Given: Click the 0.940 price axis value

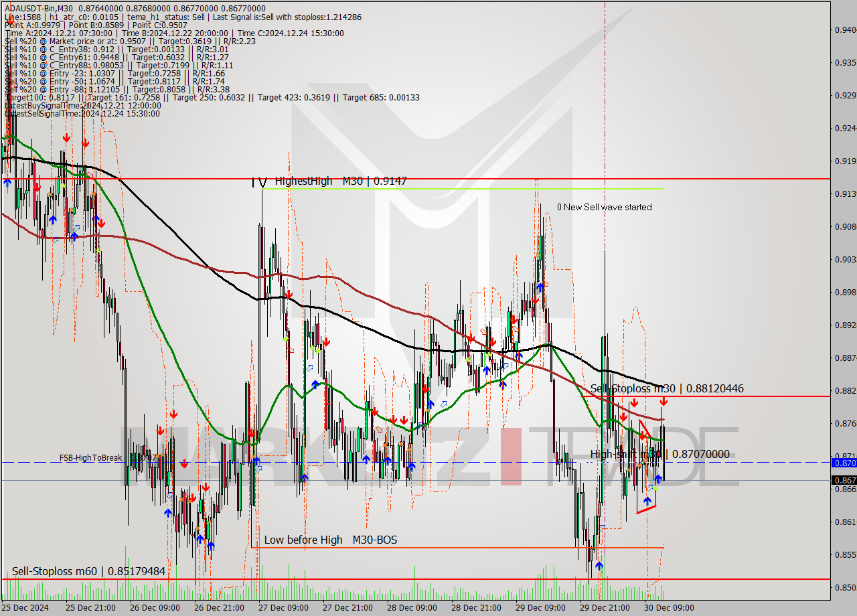Looking at the screenshot, I should [x=845, y=29].
